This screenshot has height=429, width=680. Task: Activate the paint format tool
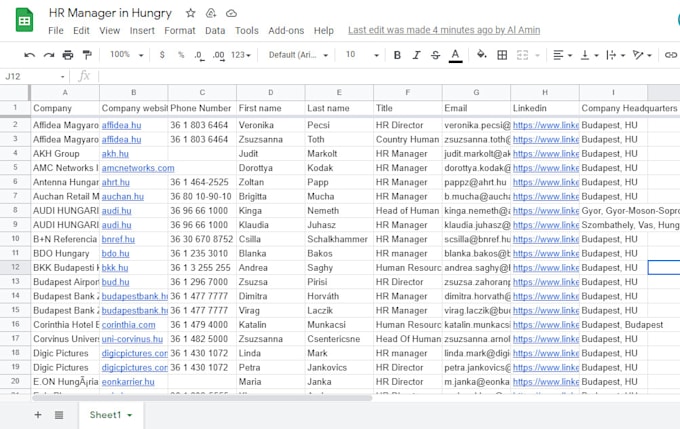point(87,55)
